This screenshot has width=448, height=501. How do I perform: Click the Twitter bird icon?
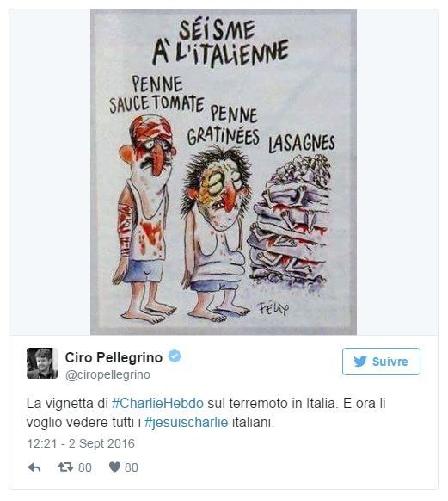pos(360,362)
